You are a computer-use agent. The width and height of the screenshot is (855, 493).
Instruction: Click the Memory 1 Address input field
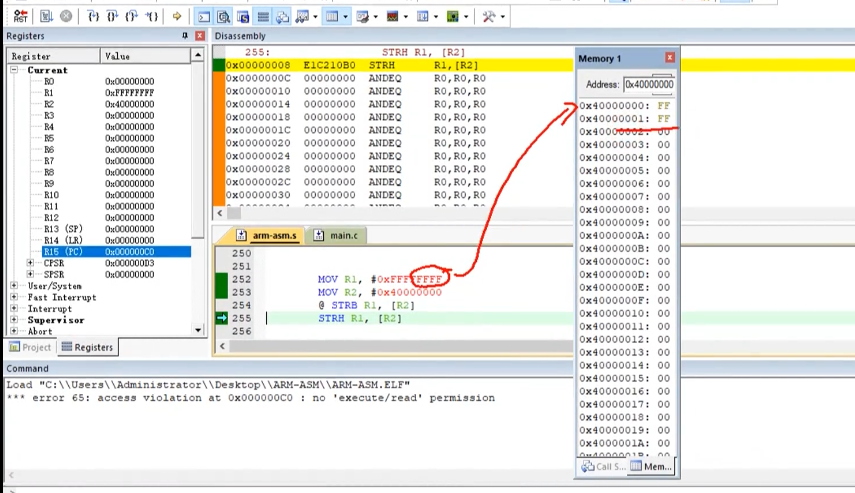649,84
